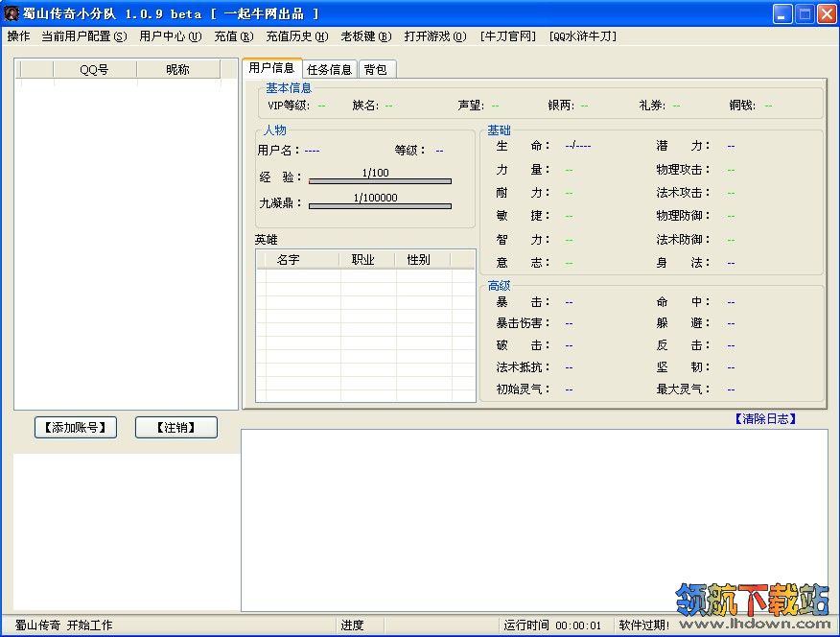Switch to the 背包 tab
The height and width of the screenshot is (637, 840).
pos(376,69)
